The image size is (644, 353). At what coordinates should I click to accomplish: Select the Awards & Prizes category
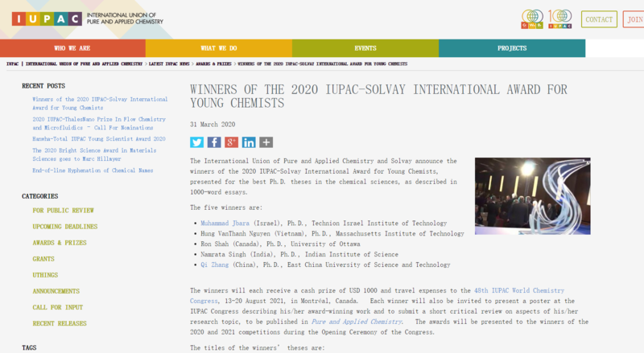tap(60, 242)
